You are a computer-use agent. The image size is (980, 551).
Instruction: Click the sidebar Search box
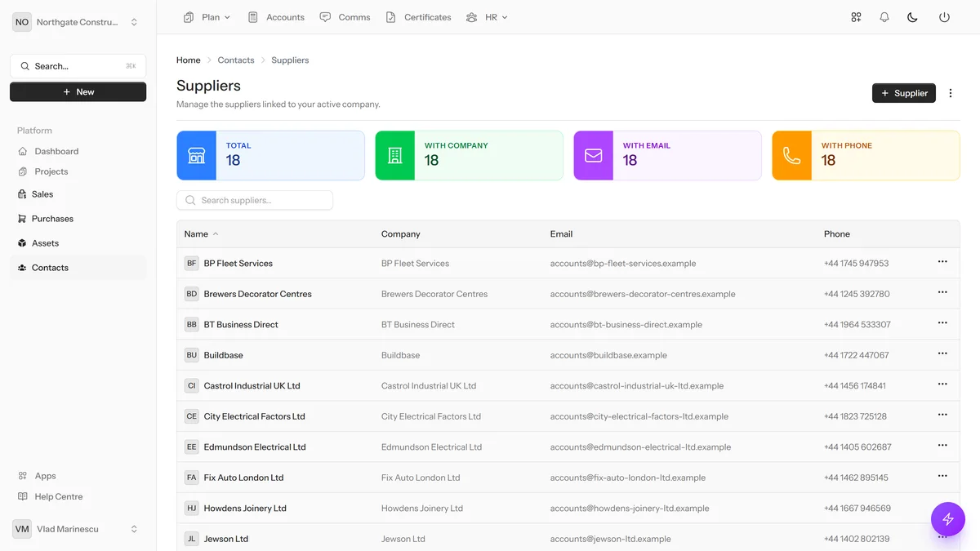tap(78, 66)
